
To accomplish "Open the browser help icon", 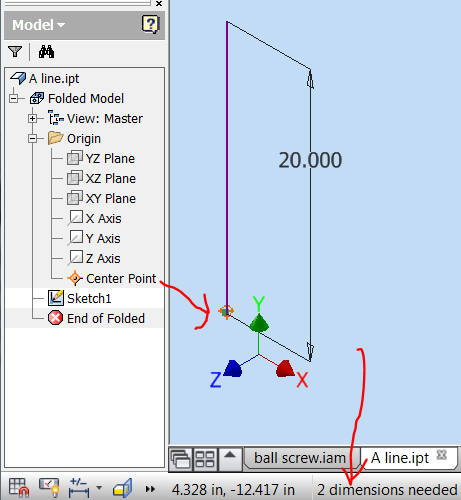I will pos(150,24).
